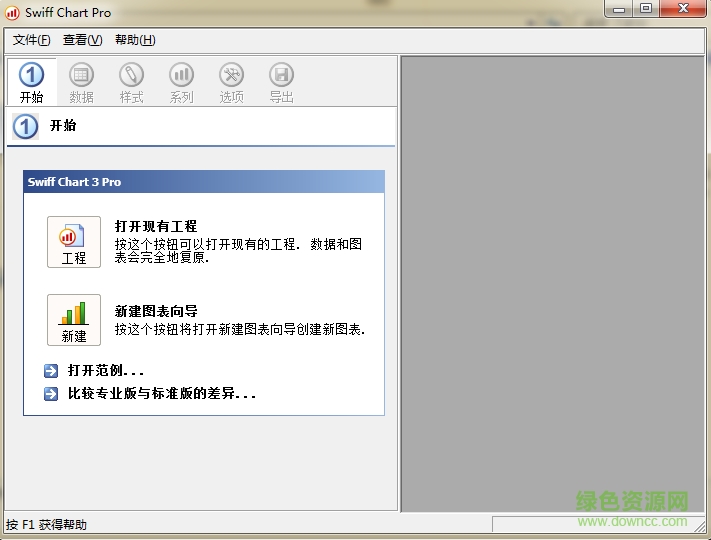Viewport: 711px width, 540px height.
Task: Close the Swiff Chart Pro window
Action: tap(683, 9)
